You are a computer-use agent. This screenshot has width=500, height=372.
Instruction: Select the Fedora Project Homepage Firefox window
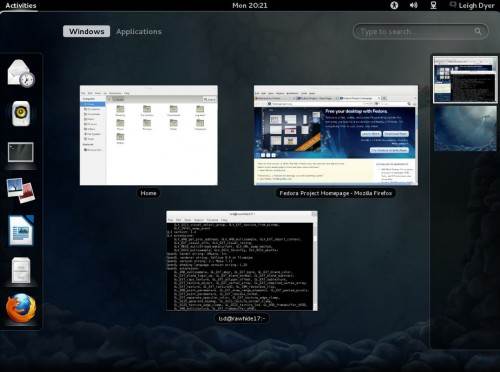pyautogui.click(x=336, y=135)
